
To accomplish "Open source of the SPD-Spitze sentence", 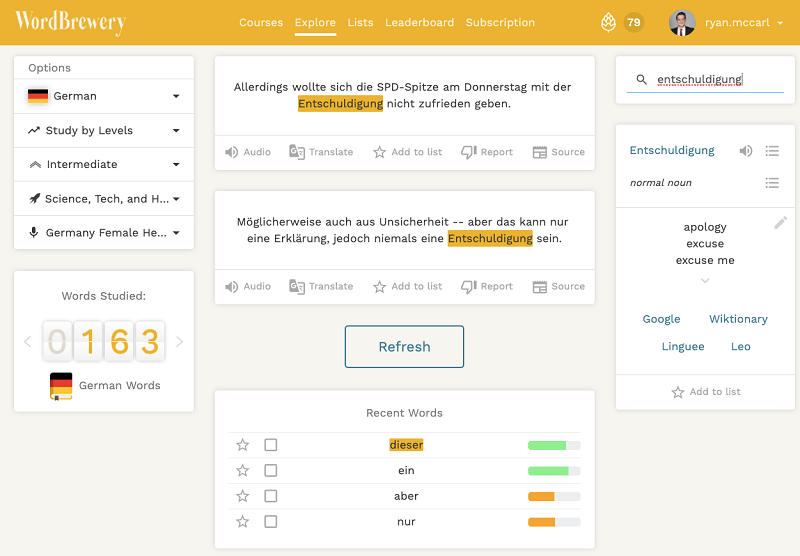I will 559,152.
